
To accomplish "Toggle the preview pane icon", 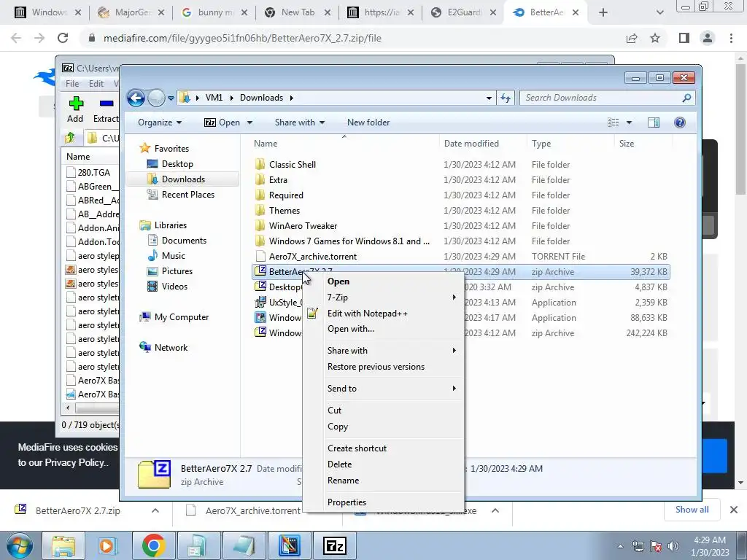I will point(653,122).
